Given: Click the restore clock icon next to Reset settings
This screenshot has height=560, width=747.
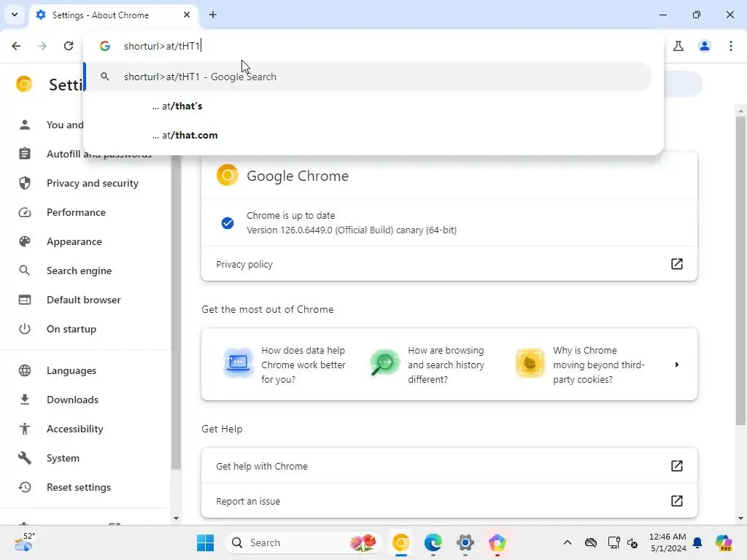Looking at the screenshot, I should pos(25,487).
